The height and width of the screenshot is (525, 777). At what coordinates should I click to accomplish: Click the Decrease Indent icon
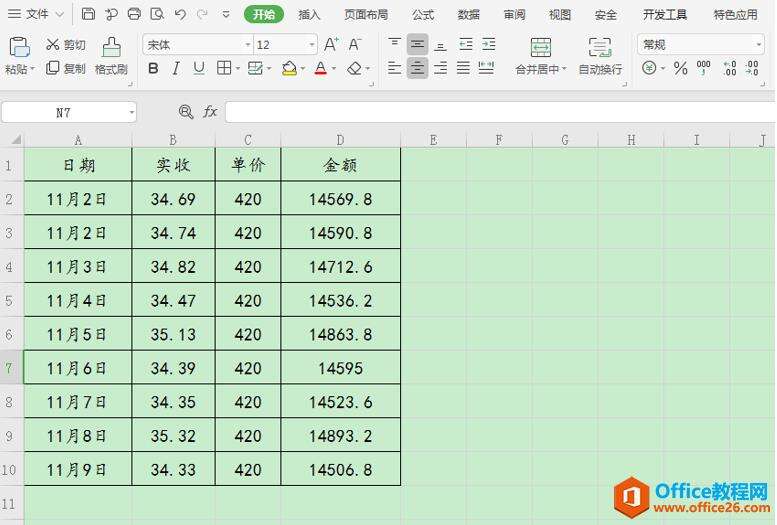(466, 45)
